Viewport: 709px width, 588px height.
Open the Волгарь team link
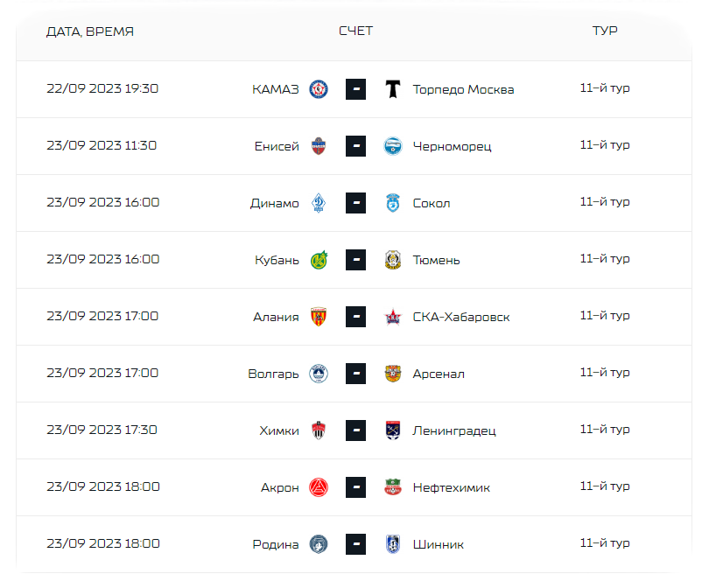(273, 374)
